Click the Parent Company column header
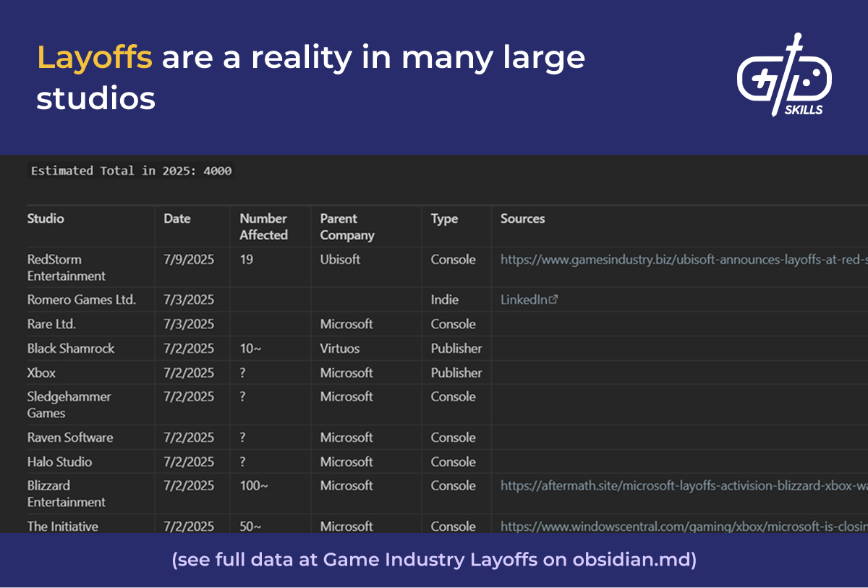 click(347, 226)
